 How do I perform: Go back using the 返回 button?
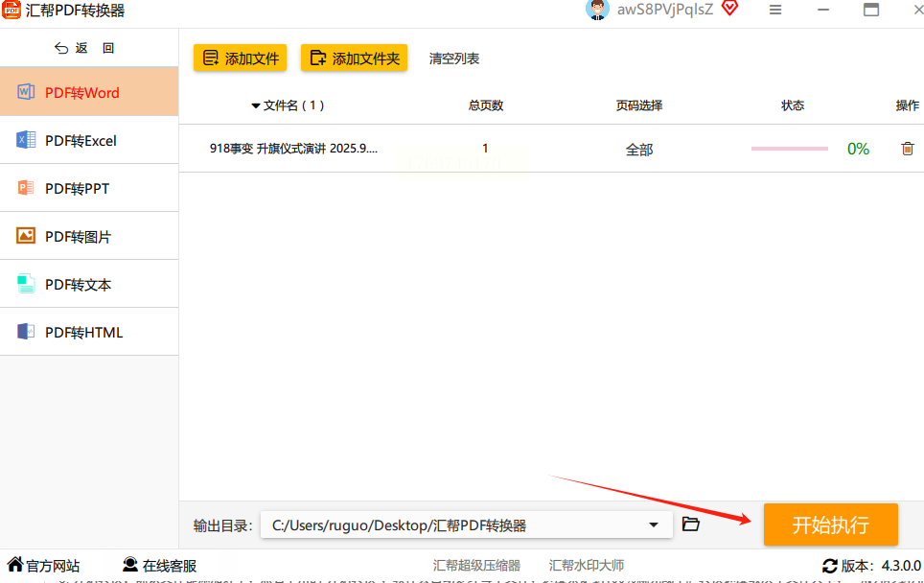(84, 48)
